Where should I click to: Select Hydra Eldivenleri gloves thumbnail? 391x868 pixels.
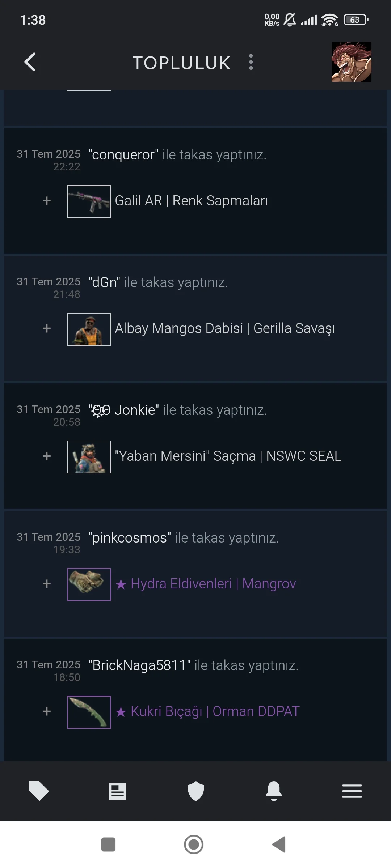pos(89,584)
